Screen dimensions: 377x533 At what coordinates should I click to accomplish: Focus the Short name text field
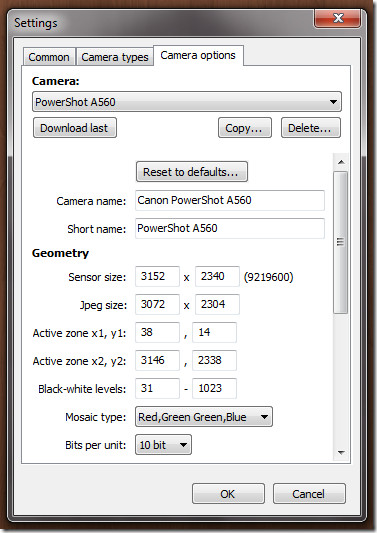[230, 228]
